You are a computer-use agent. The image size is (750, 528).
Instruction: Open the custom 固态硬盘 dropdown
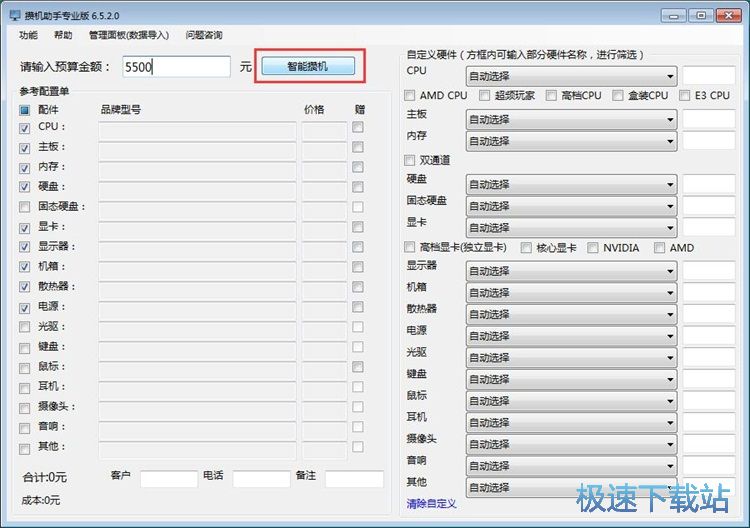point(572,206)
